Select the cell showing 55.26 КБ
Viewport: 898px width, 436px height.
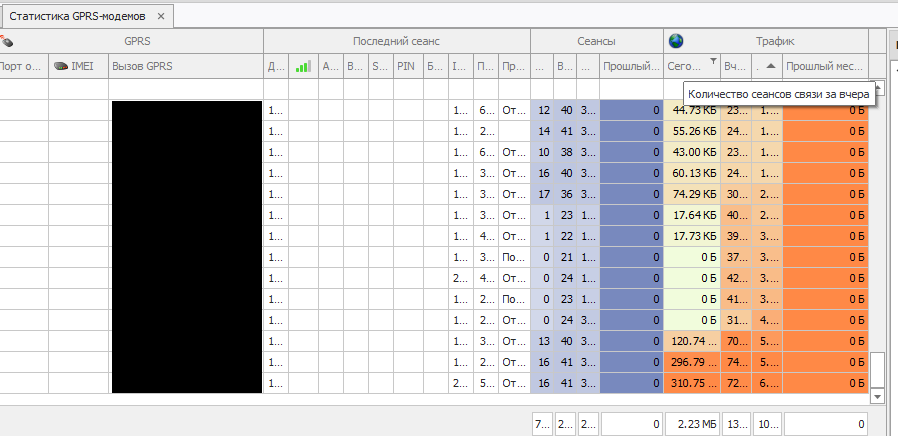[692, 131]
